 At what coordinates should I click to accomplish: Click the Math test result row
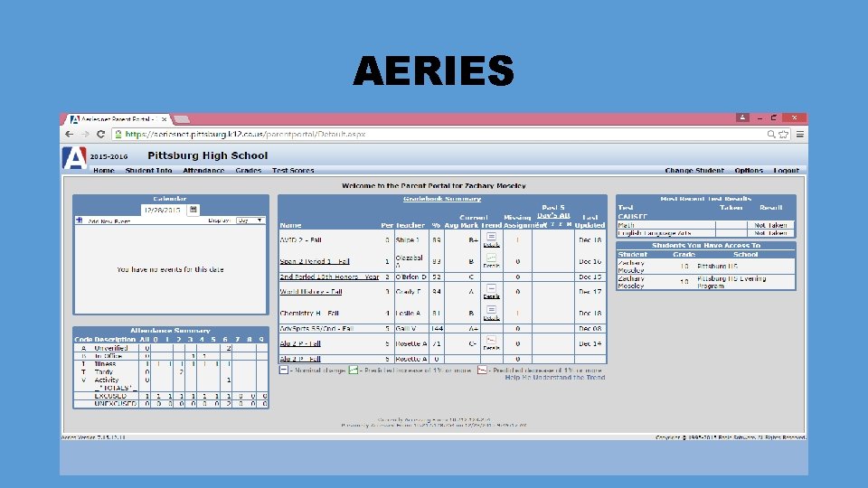pos(706,225)
